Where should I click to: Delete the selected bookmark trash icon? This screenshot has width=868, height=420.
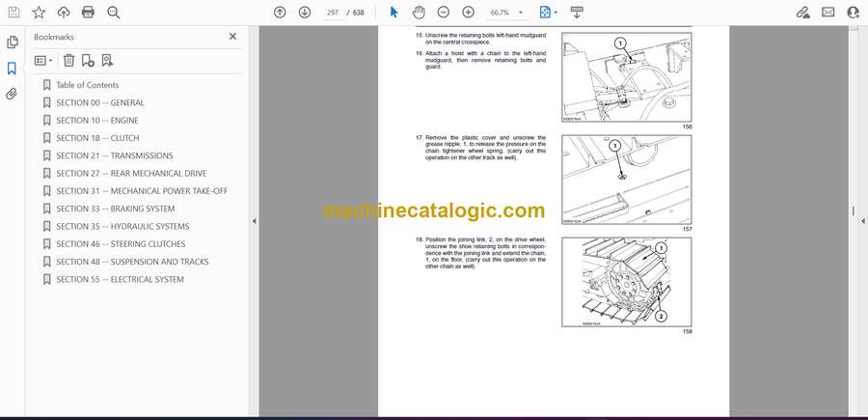pos(68,61)
